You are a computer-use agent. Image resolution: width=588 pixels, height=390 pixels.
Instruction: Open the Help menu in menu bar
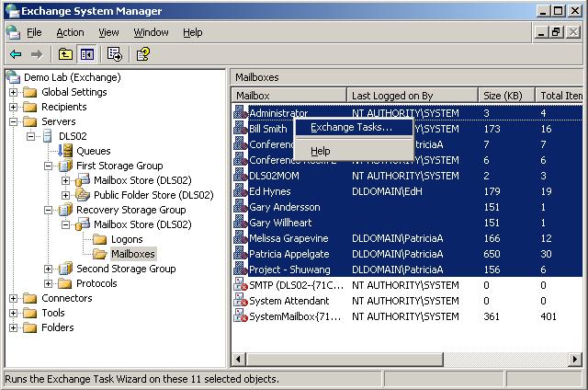(193, 33)
